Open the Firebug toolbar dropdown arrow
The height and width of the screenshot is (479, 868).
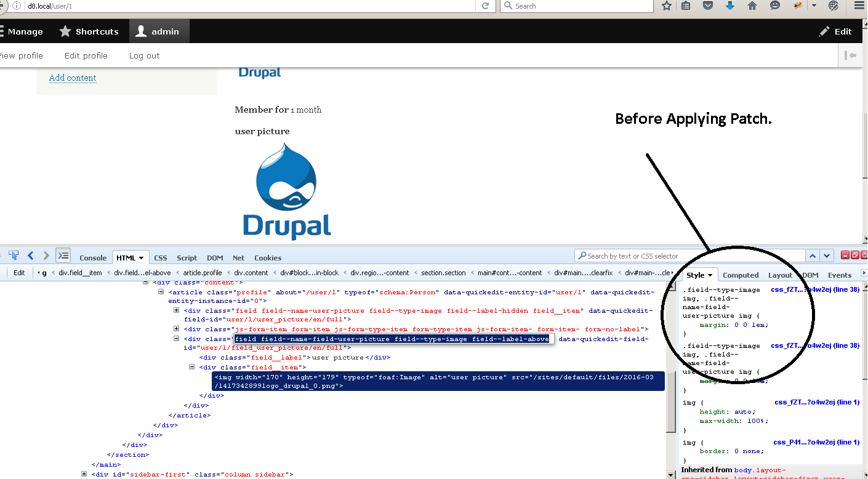click(x=814, y=6)
